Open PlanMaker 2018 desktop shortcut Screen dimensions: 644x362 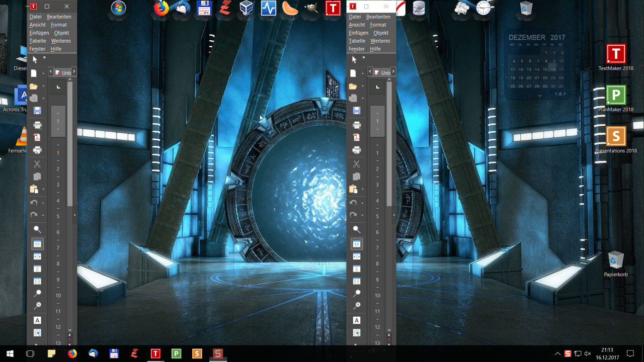click(x=616, y=99)
